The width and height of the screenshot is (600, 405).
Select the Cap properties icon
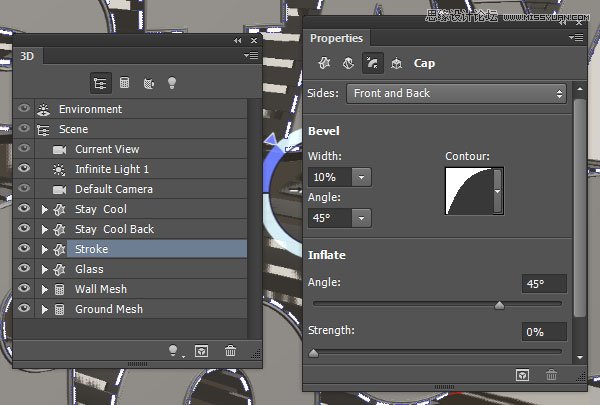[x=372, y=63]
